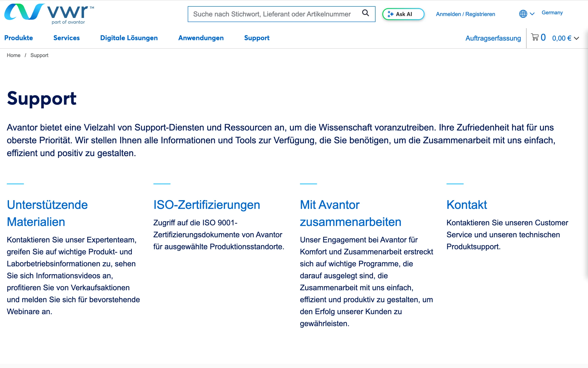The height and width of the screenshot is (368, 588).
Task: Click the globe language icon
Action: pos(523,14)
